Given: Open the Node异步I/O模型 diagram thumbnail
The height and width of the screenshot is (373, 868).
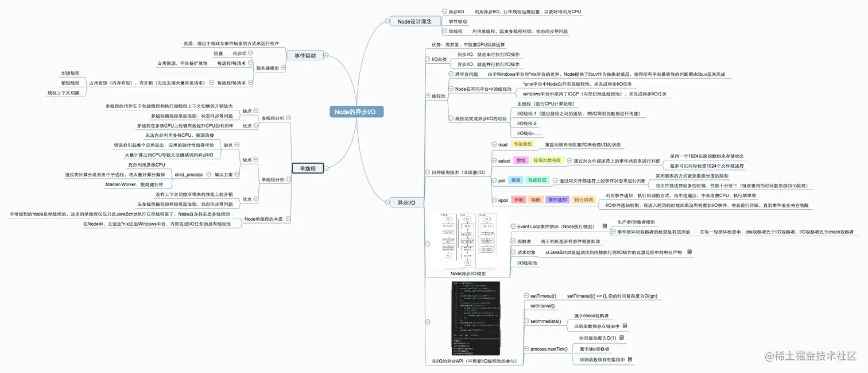Looking at the screenshot, I should pos(468,241).
